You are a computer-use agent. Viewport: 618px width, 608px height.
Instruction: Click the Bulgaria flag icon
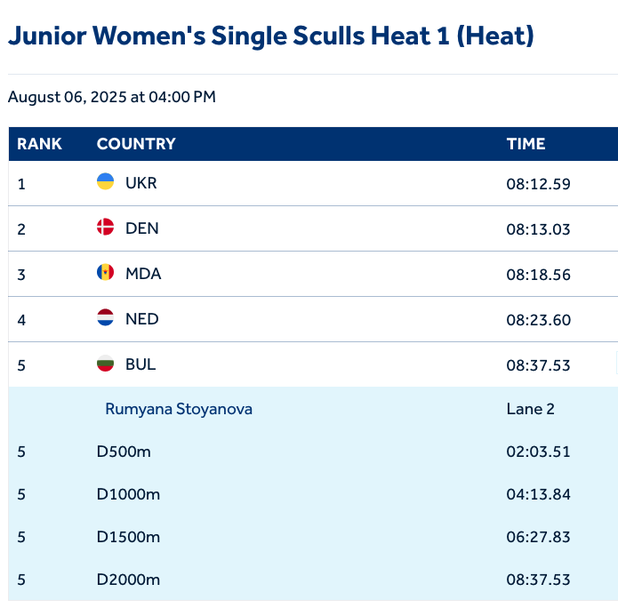pos(105,364)
